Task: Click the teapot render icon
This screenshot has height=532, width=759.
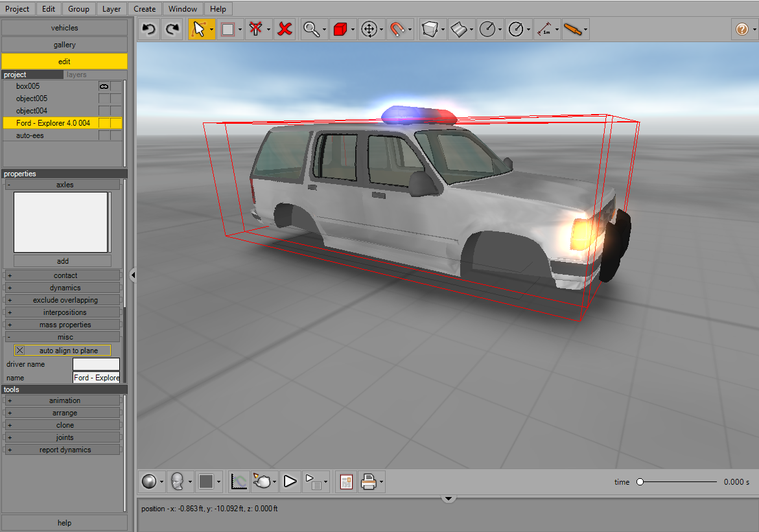Action: tap(262, 481)
